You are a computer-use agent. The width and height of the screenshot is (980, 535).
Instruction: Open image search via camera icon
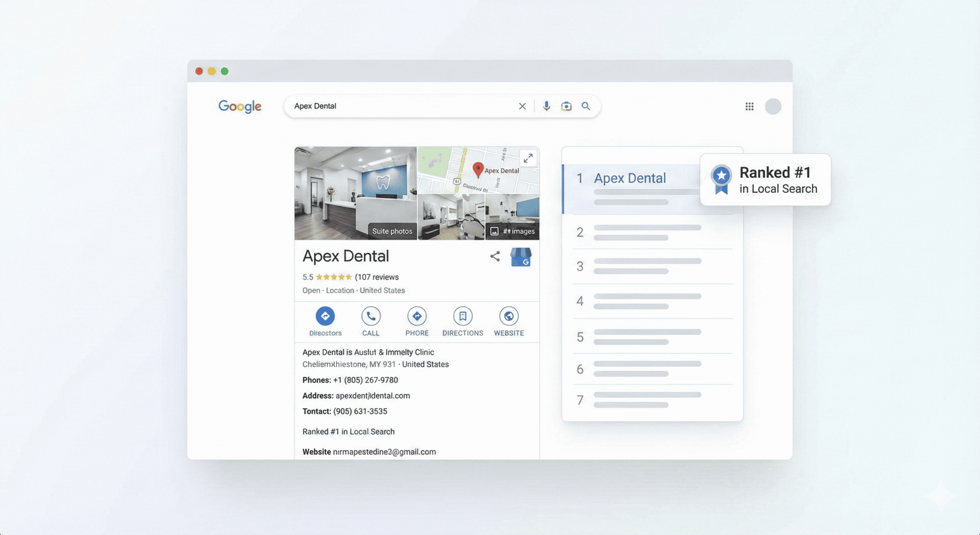(x=567, y=106)
